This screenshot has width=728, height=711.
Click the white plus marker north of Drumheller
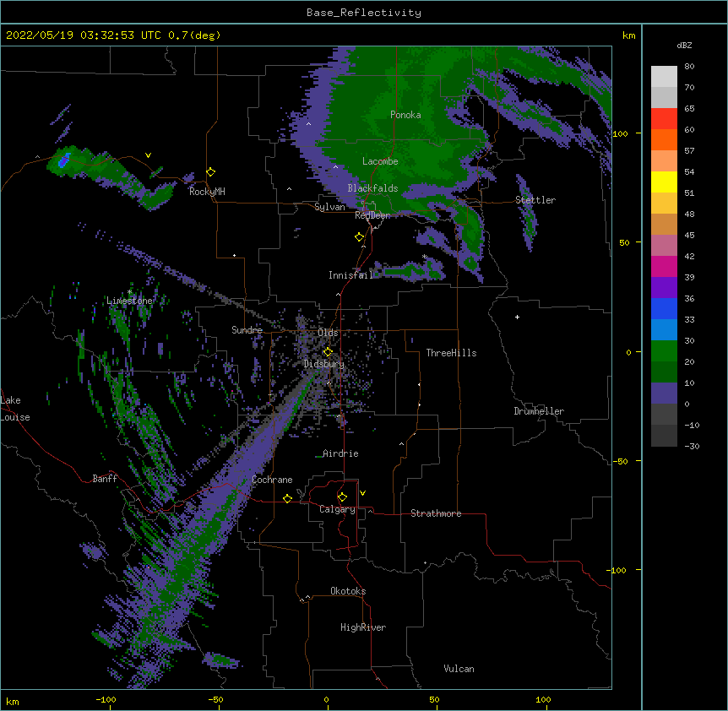(x=517, y=317)
